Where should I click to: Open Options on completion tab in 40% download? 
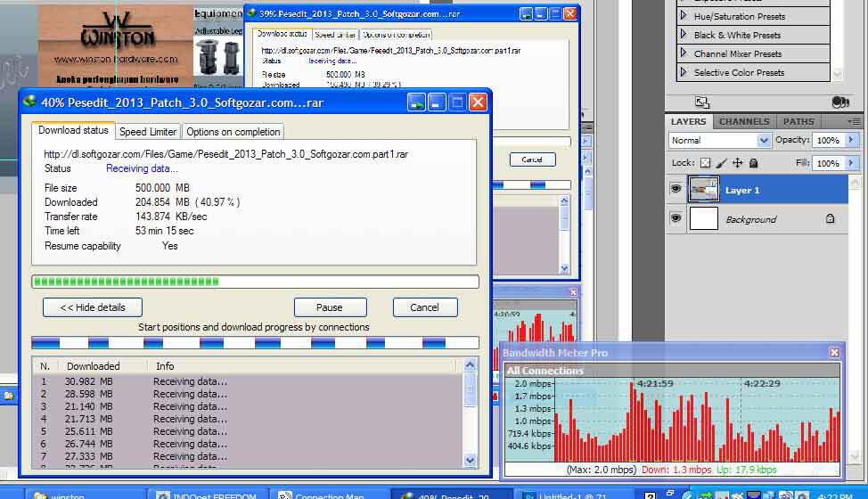coord(233,132)
